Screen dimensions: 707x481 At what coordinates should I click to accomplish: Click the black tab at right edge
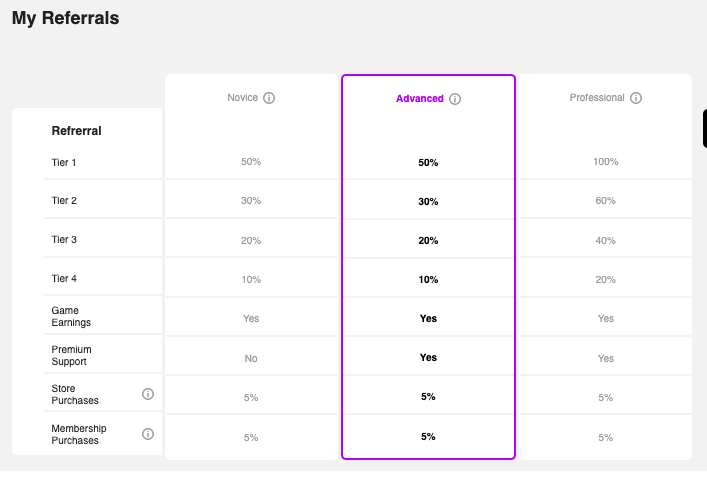click(x=705, y=128)
